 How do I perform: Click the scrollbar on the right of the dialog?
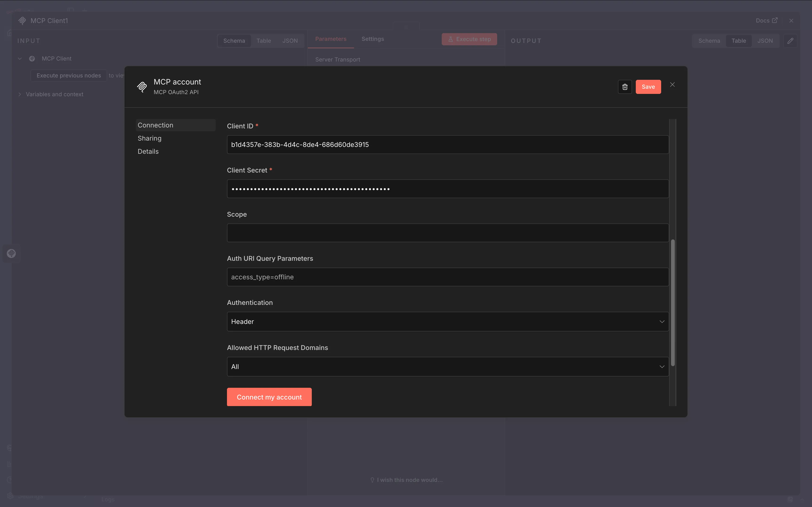pyautogui.click(x=673, y=302)
